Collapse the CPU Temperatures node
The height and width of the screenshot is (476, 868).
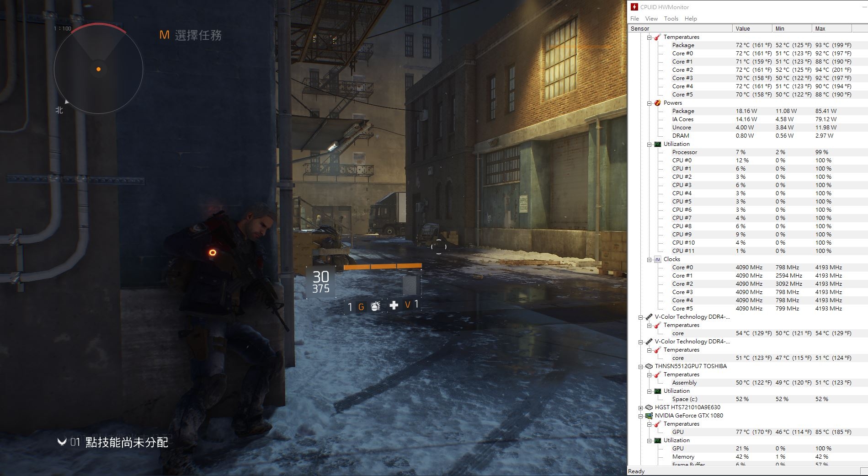click(649, 37)
